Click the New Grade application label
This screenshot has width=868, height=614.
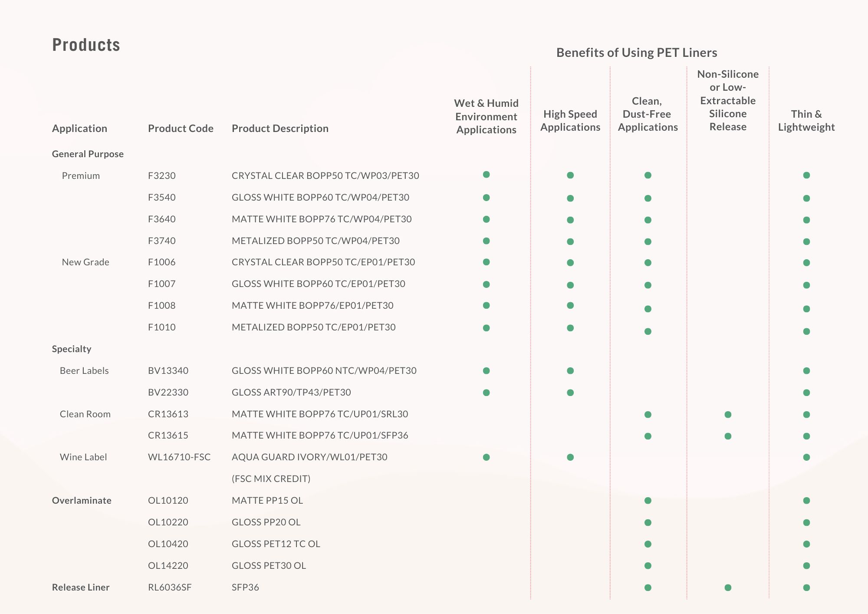[x=85, y=262]
